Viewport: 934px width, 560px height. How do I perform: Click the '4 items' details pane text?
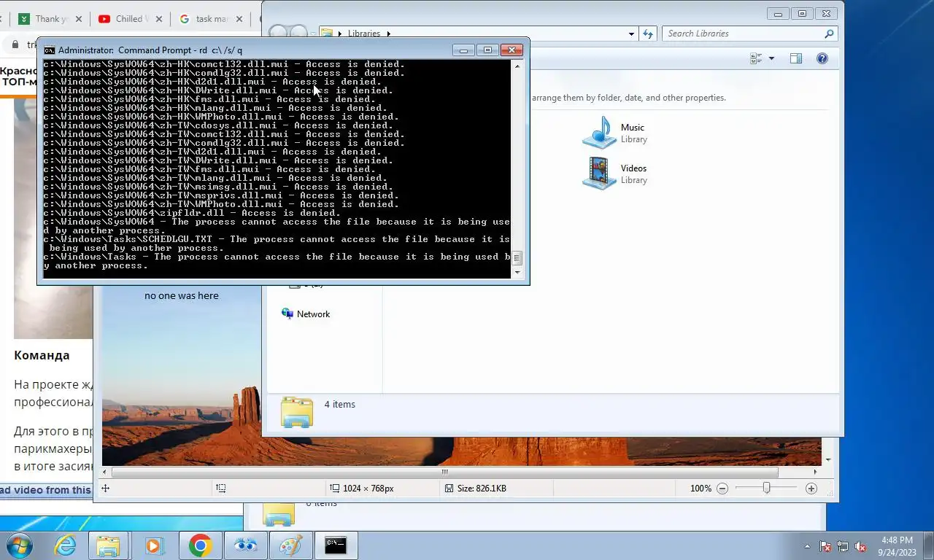(340, 404)
